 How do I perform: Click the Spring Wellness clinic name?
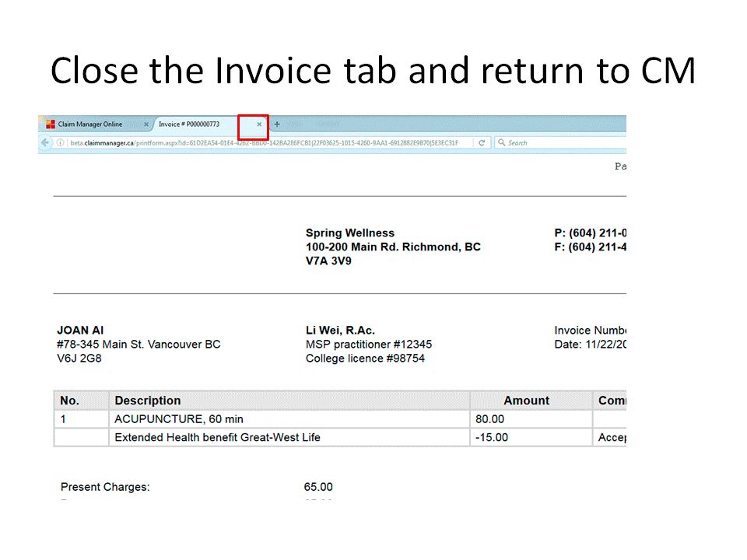point(349,233)
